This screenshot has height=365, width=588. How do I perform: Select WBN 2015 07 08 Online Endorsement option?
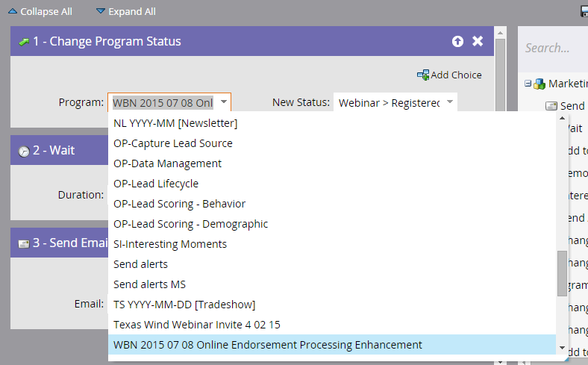tap(267, 345)
